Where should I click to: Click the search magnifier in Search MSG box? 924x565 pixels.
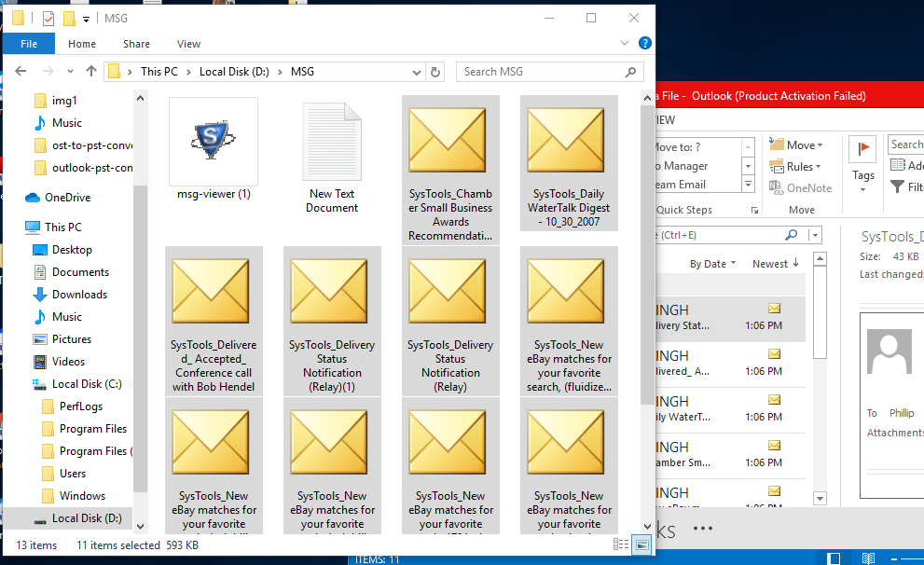click(630, 72)
